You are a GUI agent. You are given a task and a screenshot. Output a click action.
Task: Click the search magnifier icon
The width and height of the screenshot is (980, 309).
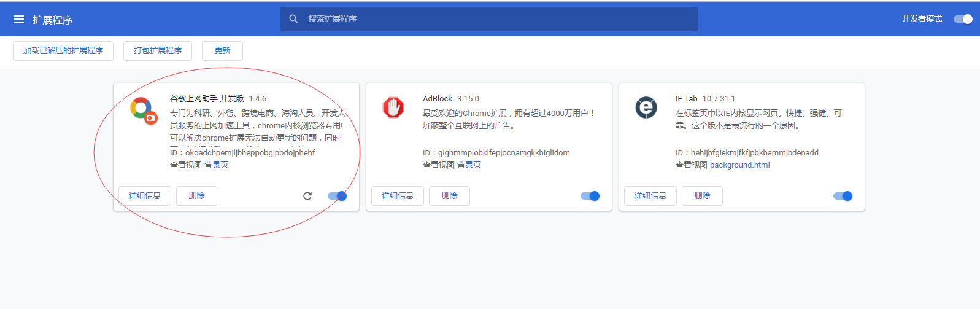(294, 19)
